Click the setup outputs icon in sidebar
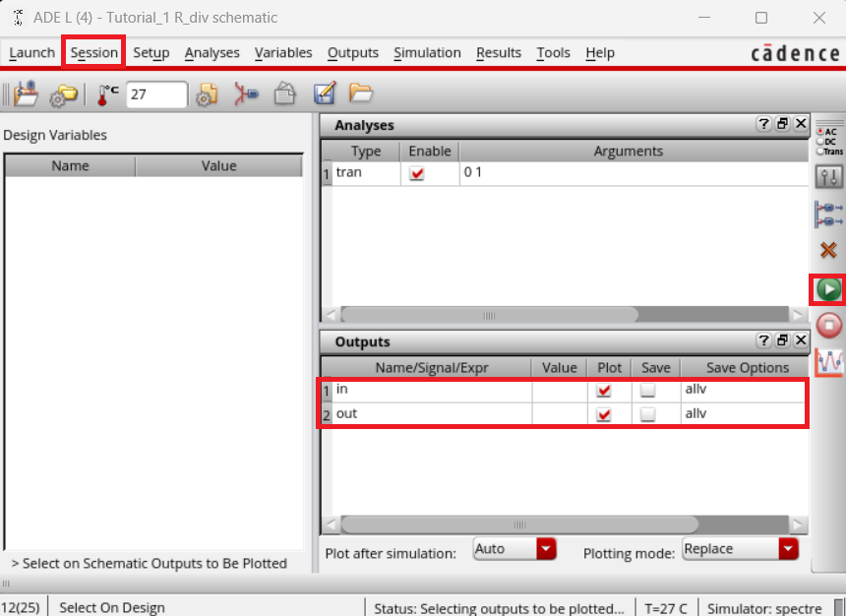 tap(828, 214)
